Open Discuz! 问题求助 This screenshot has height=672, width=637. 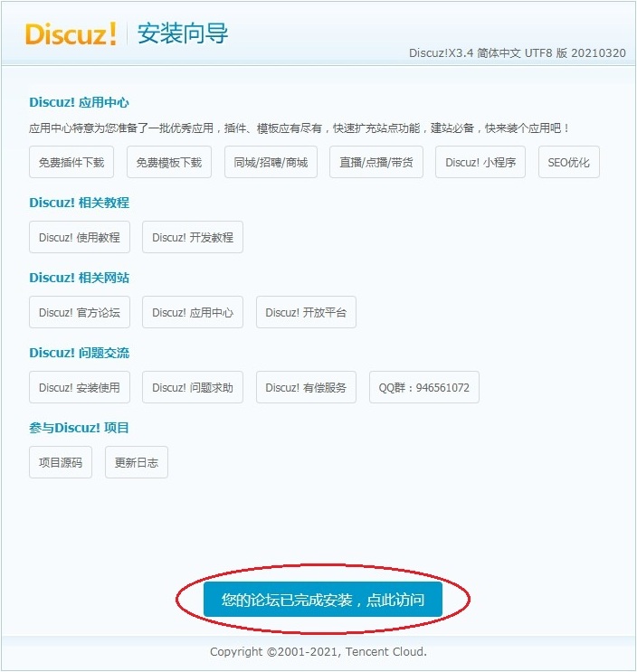coord(193,387)
